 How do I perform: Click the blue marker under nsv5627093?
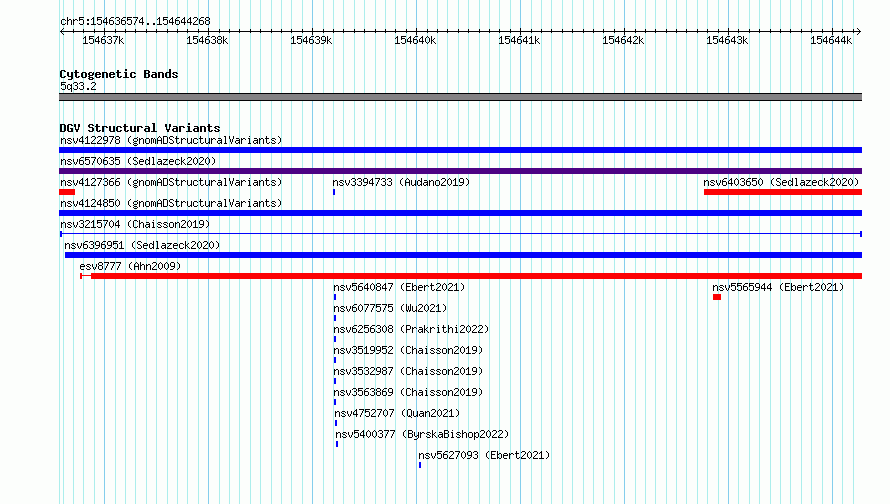(x=420, y=465)
